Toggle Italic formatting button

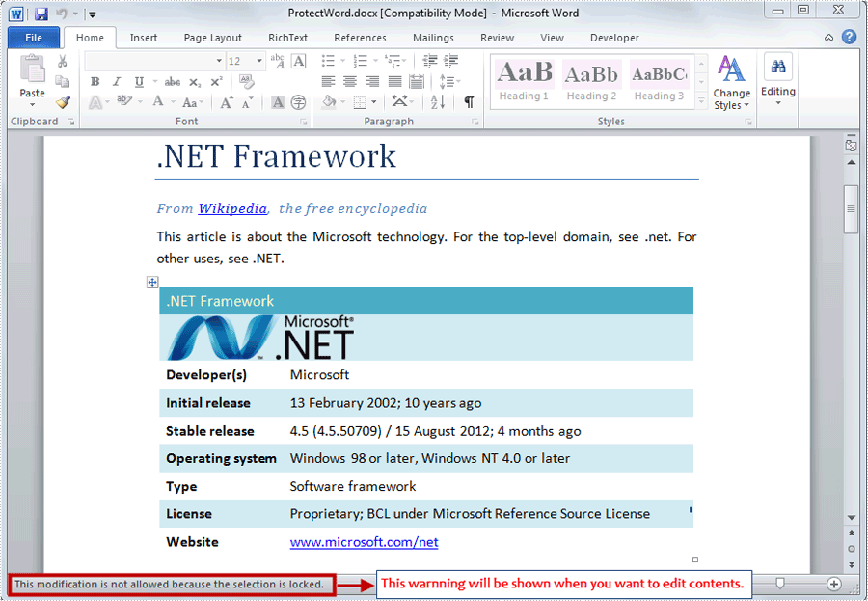coord(117,81)
